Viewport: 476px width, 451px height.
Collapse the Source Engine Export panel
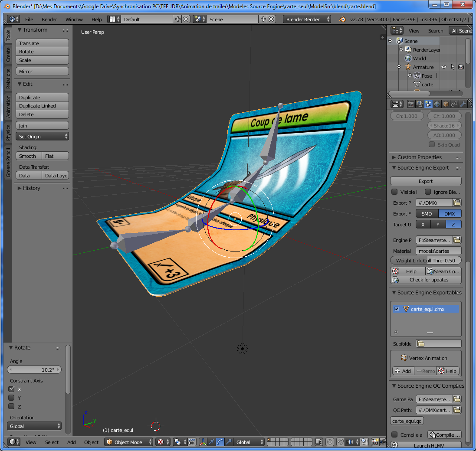[394, 168]
